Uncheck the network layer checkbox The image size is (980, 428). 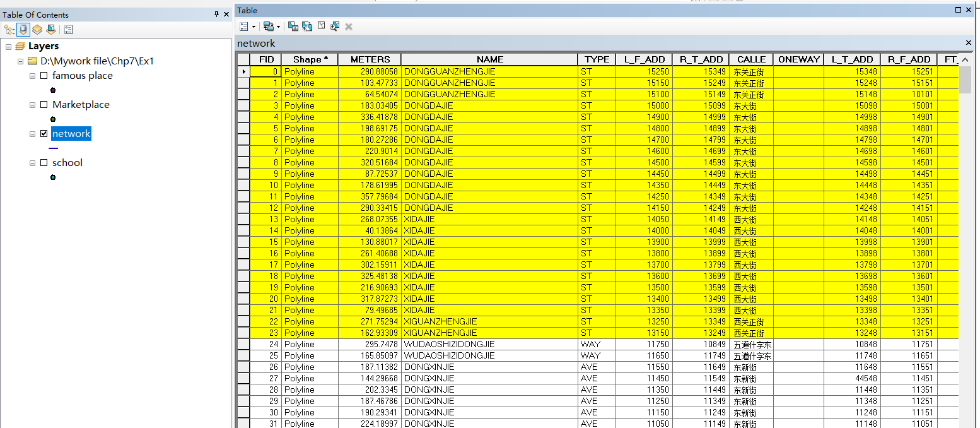pos(44,134)
